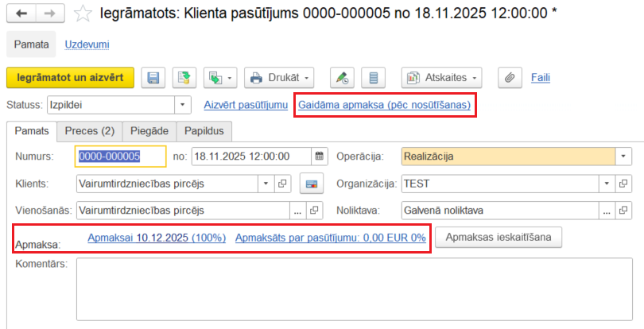Expand the Operācija dropdown list
The image size is (644, 329).
coord(623,157)
